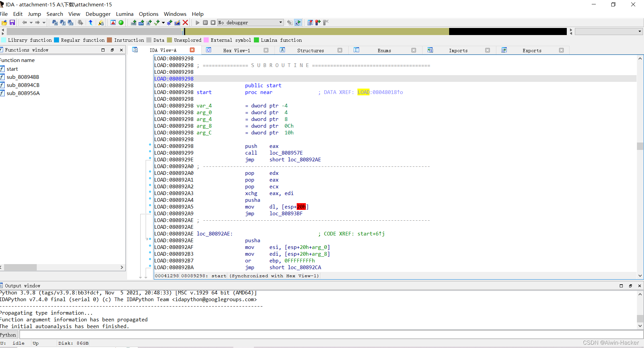This screenshot has height=348, width=644.
Task: Switch to the Structures tab
Action: point(311,51)
